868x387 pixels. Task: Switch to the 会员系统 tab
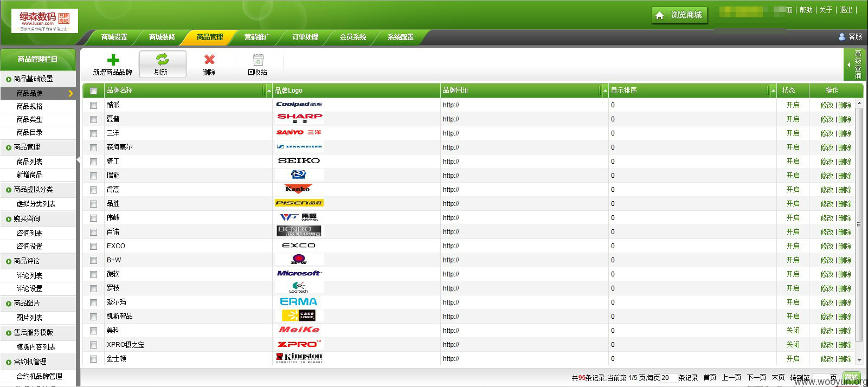tap(353, 37)
